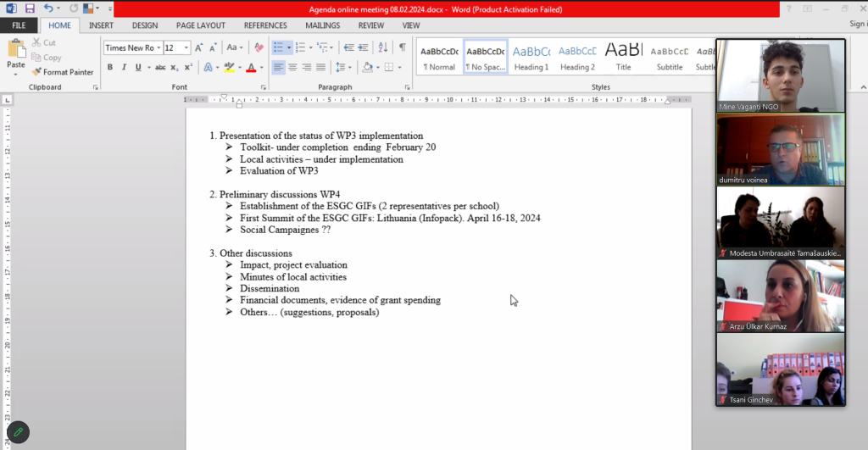The height and width of the screenshot is (450, 868).
Task: Open the PAGE LAYOUT ribbon tab
Action: (201, 25)
